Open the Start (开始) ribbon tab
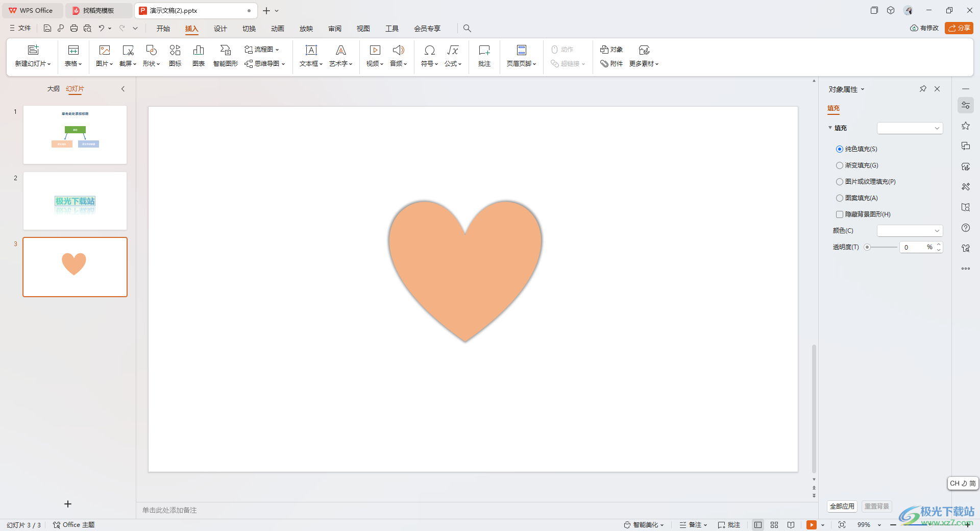This screenshot has width=980, height=531. (x=163, y=29)
